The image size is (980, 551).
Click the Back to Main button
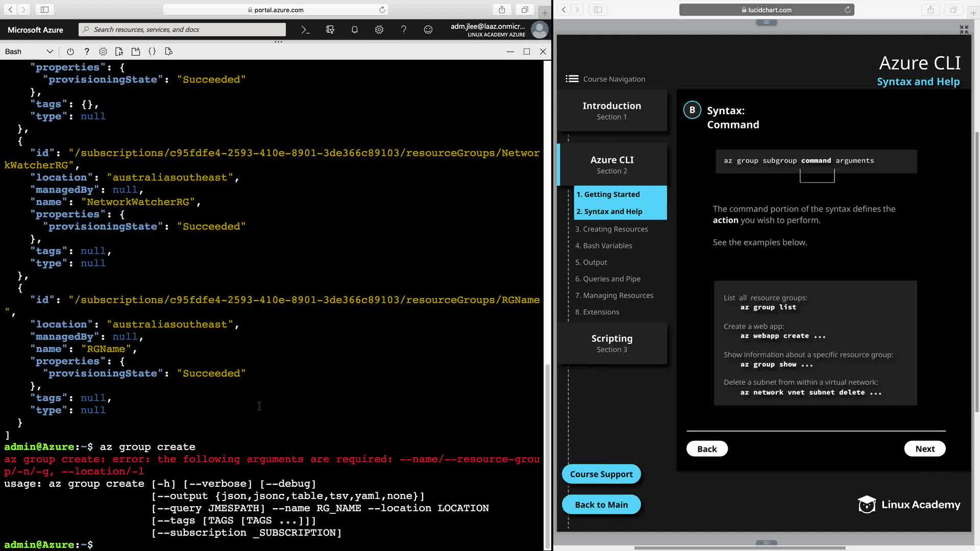[601, 505]
